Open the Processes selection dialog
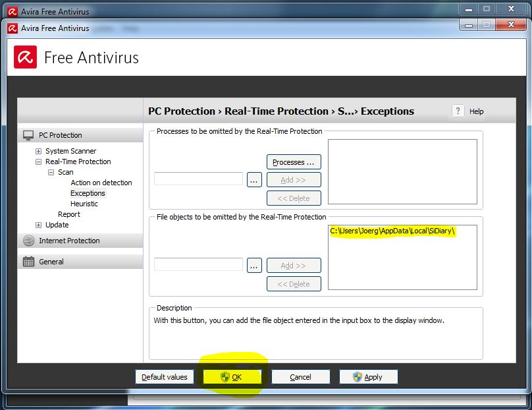532x410 pixels. pos(293,161)
